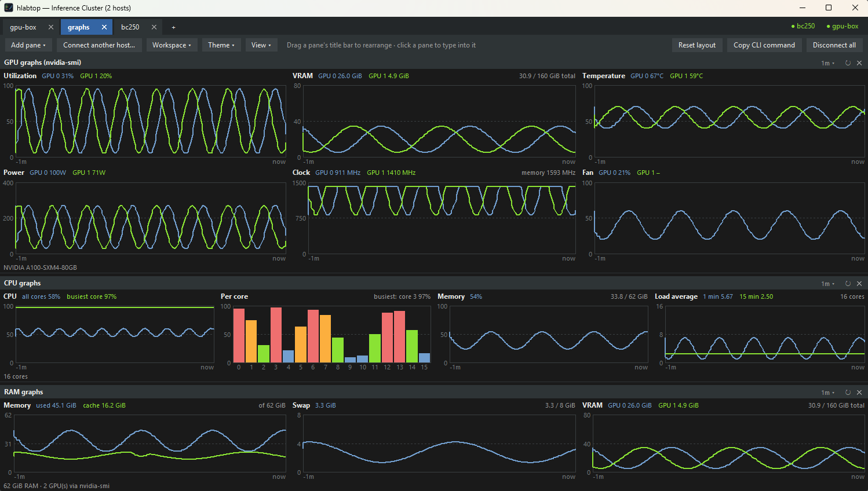This screenshot has height=491, width=868.
Task: Click Disconnect all button
Action: (834, 45)
